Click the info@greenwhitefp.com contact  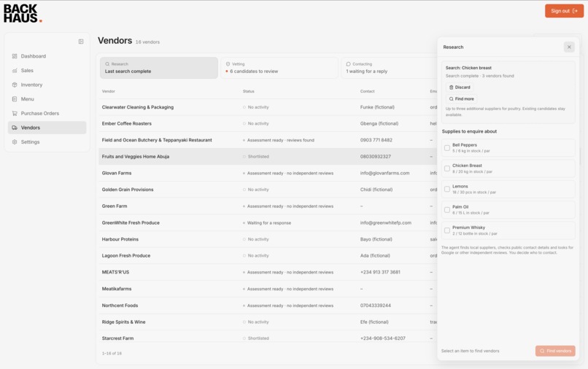click(385, 222)
